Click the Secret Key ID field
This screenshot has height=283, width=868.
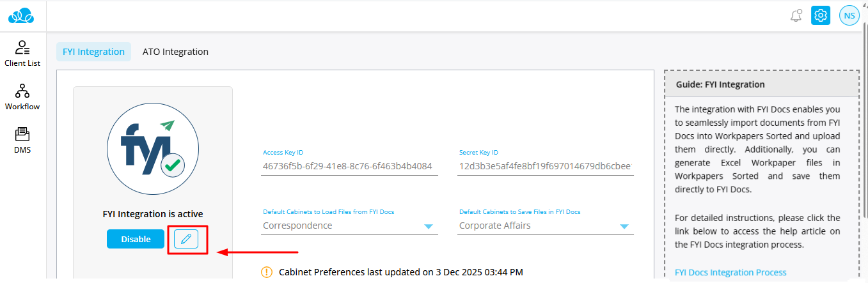tap(545, 167)
